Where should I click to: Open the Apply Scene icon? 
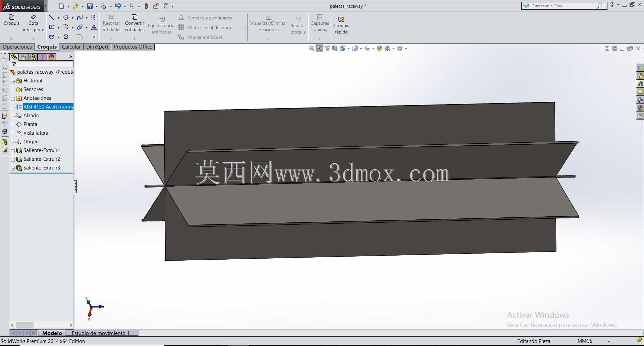(x=388, y=48)
